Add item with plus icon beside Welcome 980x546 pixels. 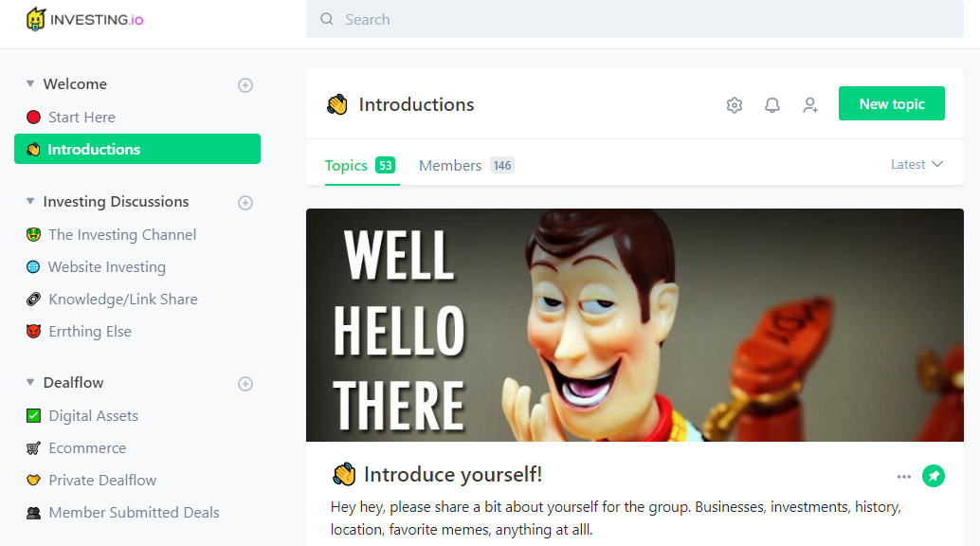pyautogui.click(x=245, y=85)
